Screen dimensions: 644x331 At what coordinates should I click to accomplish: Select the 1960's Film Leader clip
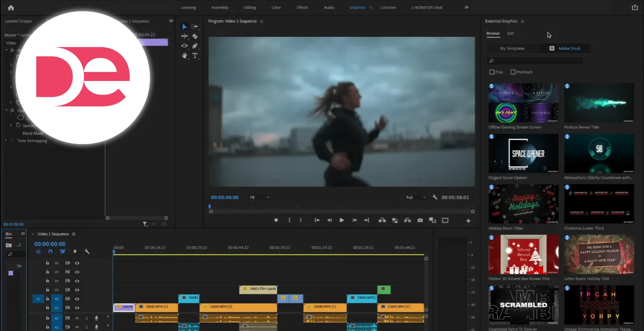pyautogui.click(x=258, y=289)
